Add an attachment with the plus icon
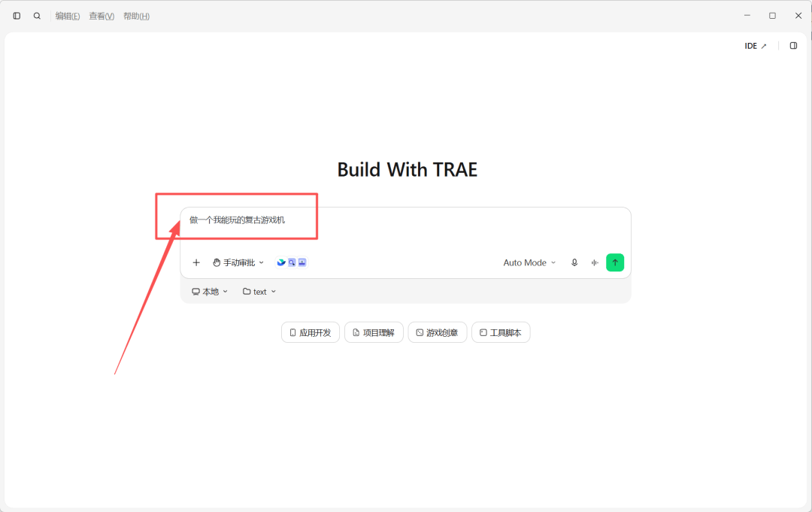 pos(196,262)
